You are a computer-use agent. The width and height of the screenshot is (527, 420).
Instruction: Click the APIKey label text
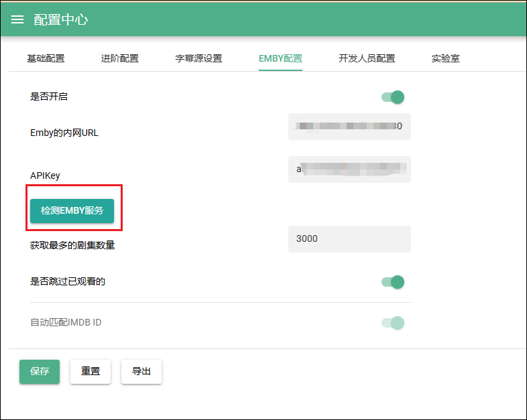45,176
